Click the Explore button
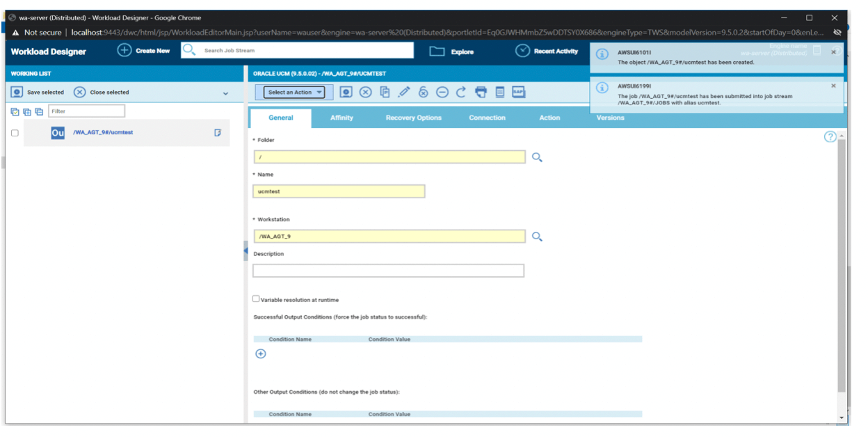The image size is (868, 437). point(452,51)
